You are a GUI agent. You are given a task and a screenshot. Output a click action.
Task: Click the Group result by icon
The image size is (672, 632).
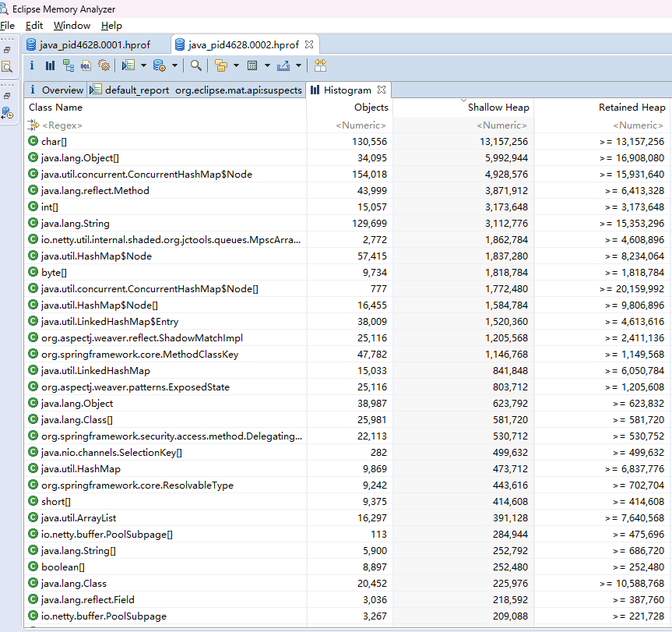coord(221,65)
